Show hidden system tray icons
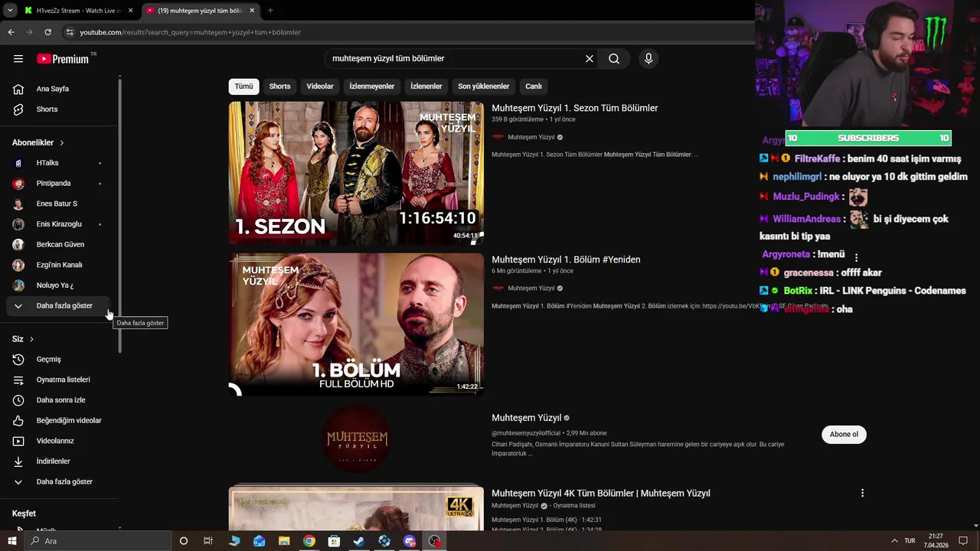This screenshot has width=980, height=551. tap(895, 541)
